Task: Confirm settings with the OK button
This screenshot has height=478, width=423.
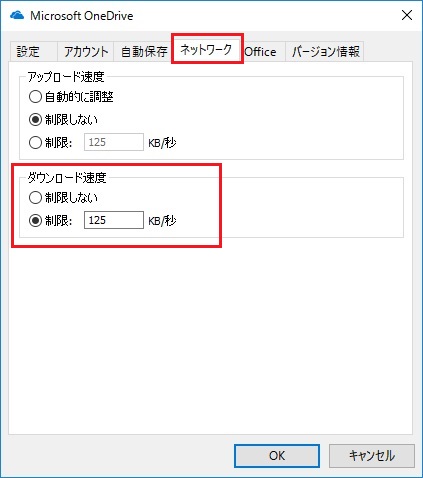Action: point(277,456)
